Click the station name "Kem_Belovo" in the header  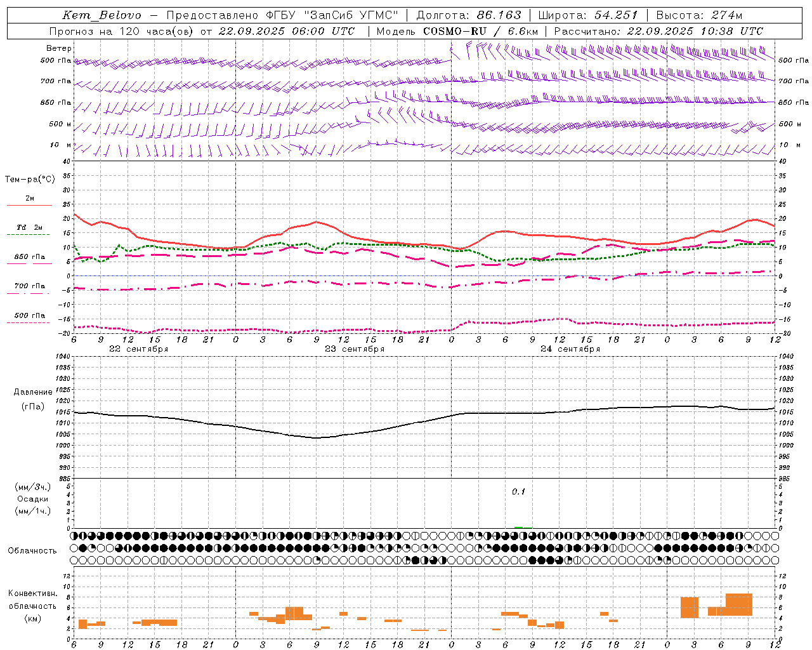point(101,15)
